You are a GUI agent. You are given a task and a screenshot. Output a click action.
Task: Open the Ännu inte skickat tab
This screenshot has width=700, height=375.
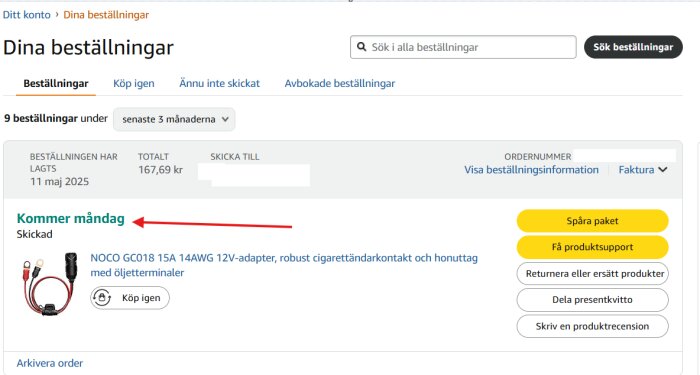tap(219, 83)
